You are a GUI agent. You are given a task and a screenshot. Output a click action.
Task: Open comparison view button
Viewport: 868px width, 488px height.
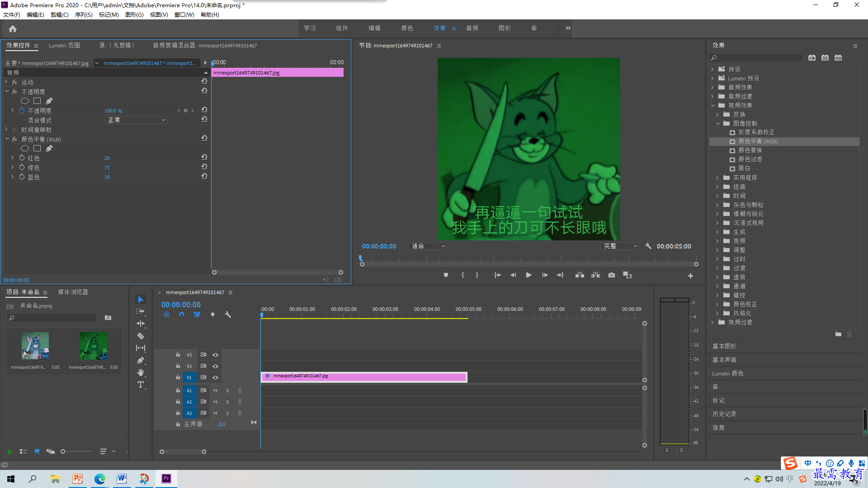coord(627,275)
